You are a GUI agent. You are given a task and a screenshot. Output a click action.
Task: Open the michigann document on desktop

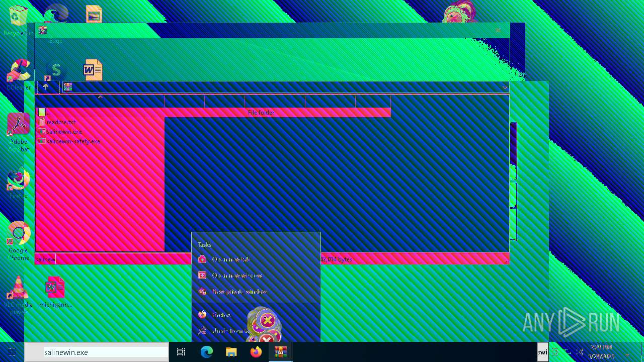point(55,292)
